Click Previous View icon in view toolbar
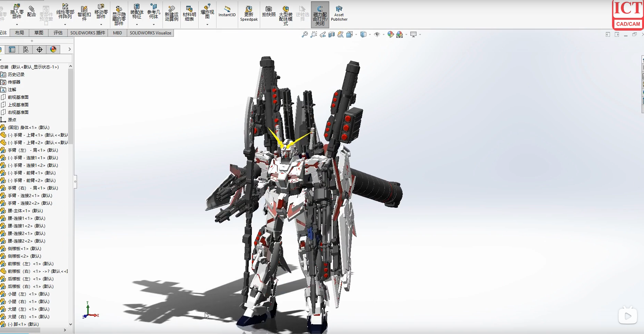The width and height of the screenshot is (644, 334). tap(323, 34)
